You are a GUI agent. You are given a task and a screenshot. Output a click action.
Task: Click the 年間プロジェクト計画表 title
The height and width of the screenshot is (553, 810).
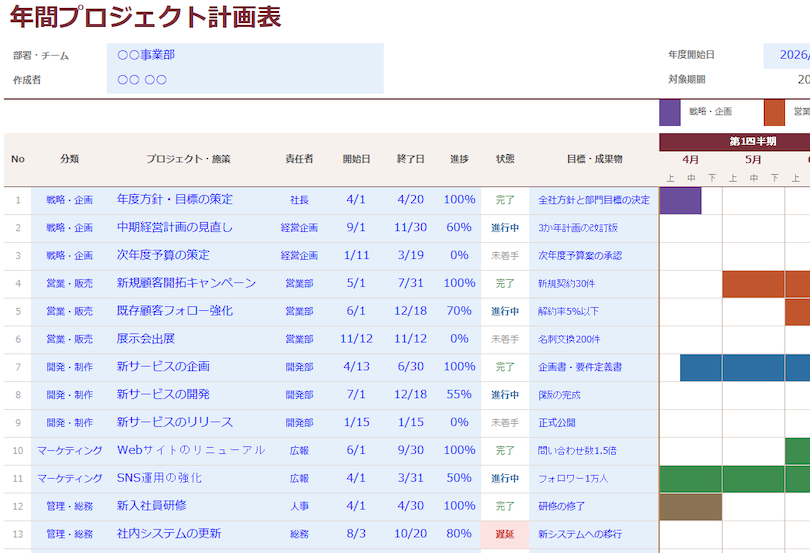coord(146,16)
